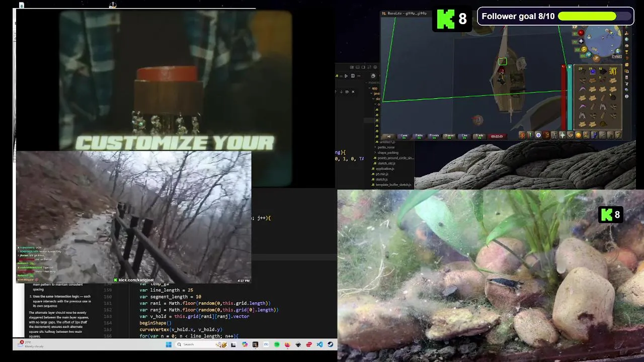Collapse the app folder in explorer
The height and width of the screenshot is (362, 644).
click(374, 88)
